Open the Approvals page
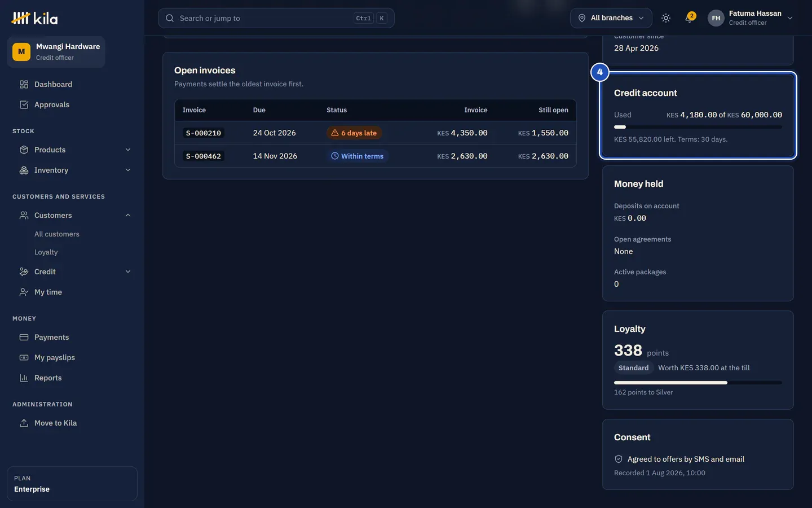 pos(72,105)
